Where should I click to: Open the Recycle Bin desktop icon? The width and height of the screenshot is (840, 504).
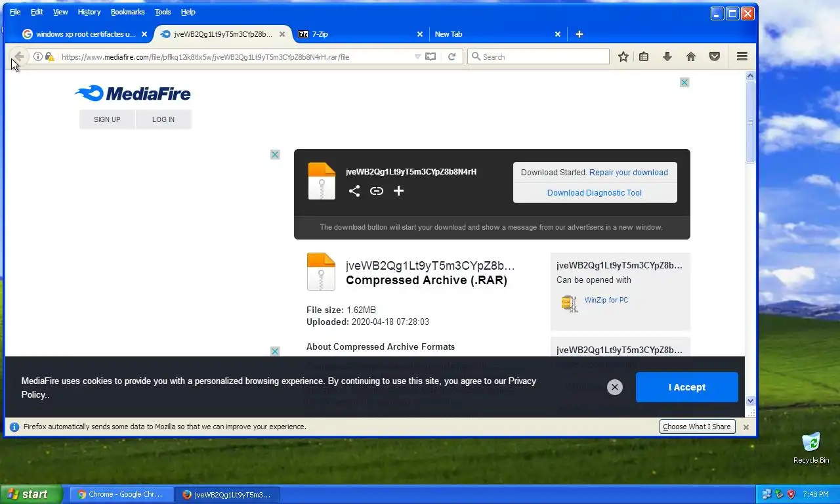tap(811, 448)
